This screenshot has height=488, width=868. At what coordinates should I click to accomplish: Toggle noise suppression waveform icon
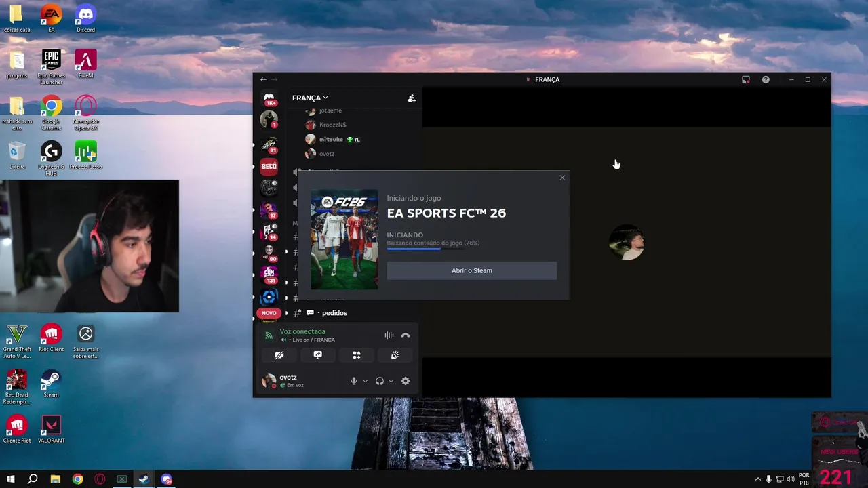tap(389, 335)
